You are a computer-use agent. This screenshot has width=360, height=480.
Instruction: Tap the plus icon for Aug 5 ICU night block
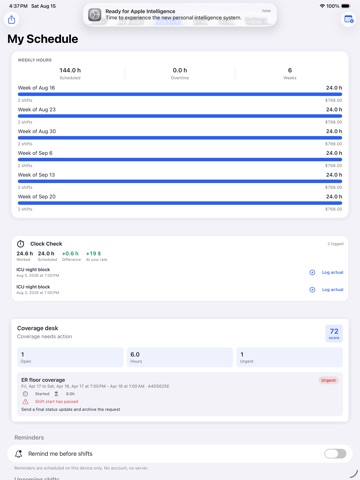point(312,272)
